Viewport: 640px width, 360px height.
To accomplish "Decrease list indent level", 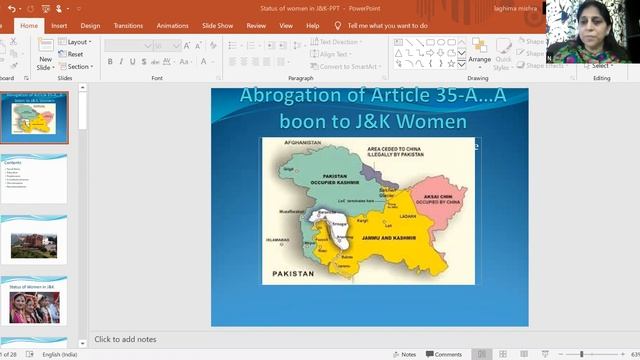I will tap(270, 46).
